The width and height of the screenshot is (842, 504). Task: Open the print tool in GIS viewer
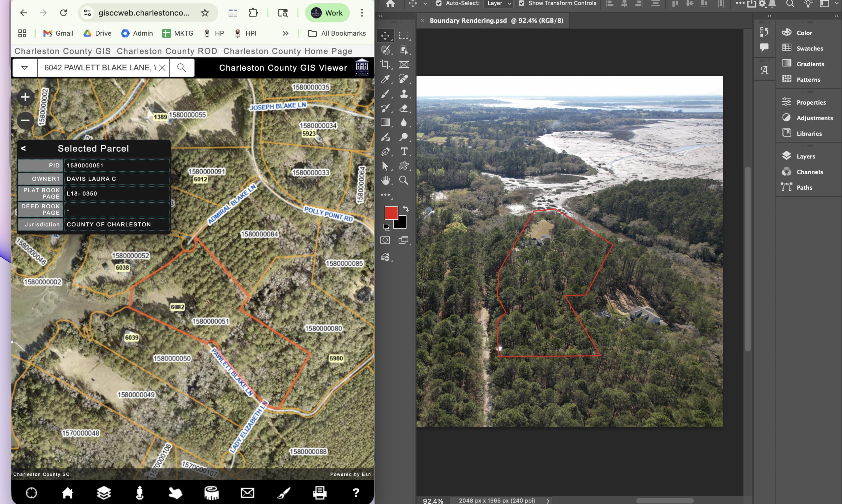[319, 493]
